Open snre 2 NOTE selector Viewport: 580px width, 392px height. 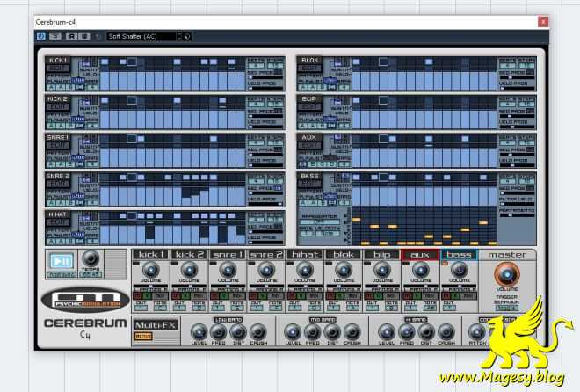click(x=276, y=308)
